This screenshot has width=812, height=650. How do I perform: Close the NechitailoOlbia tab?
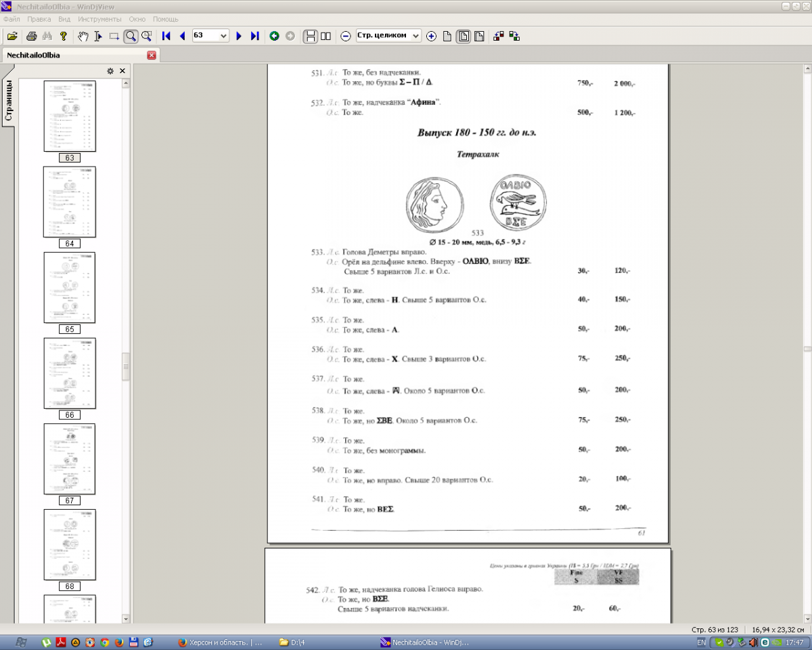(152, 55)
